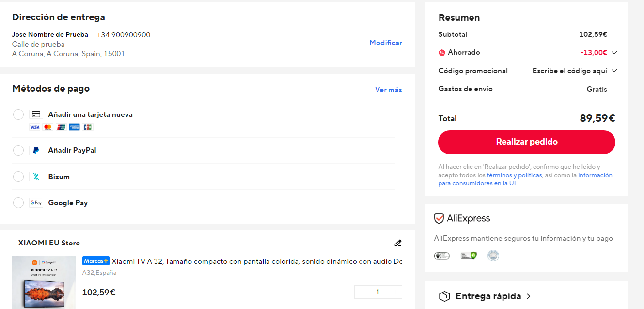Screen dimensions: 644x309
Task: Click the Realizar pedido button
Action: click(x=527, y=142)
